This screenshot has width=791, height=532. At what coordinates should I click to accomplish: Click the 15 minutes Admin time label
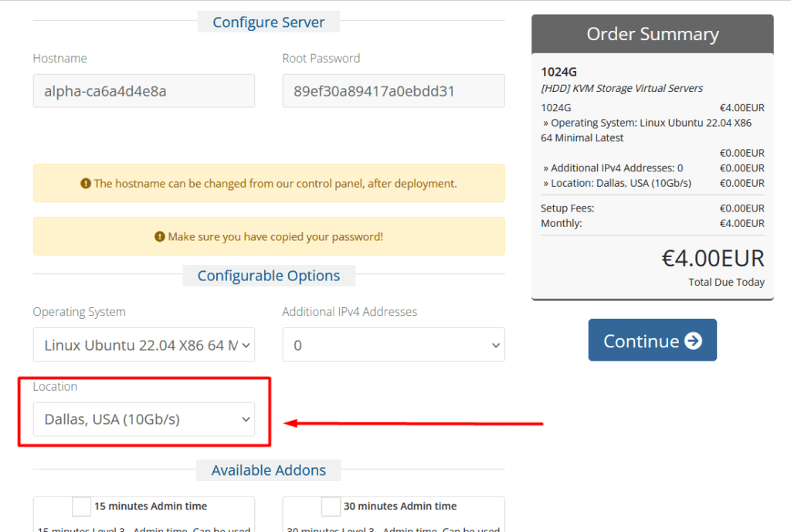(x=151, y=507)
